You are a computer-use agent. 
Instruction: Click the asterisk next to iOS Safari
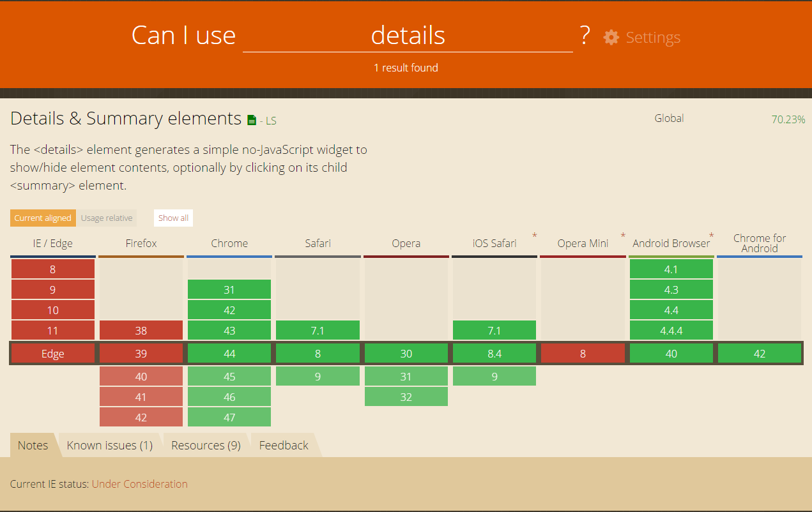point(534,236)
